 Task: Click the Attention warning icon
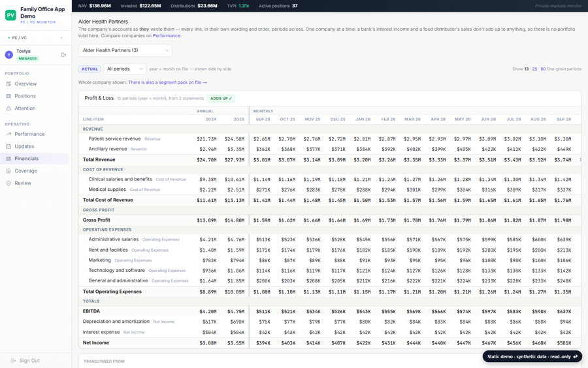coord(8,108)
